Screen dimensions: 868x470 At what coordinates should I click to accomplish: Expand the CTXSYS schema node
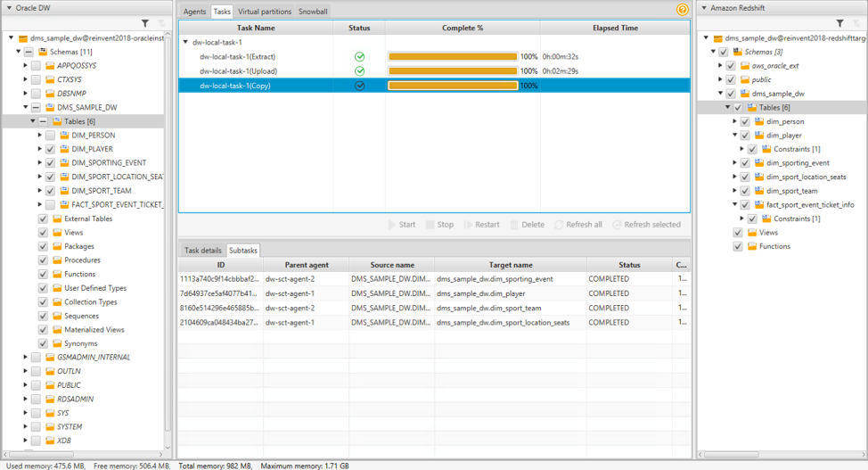[26, 79]
